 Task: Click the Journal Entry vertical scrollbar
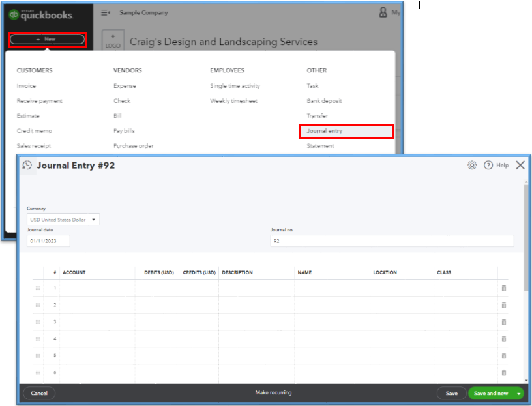click(526, 237)
